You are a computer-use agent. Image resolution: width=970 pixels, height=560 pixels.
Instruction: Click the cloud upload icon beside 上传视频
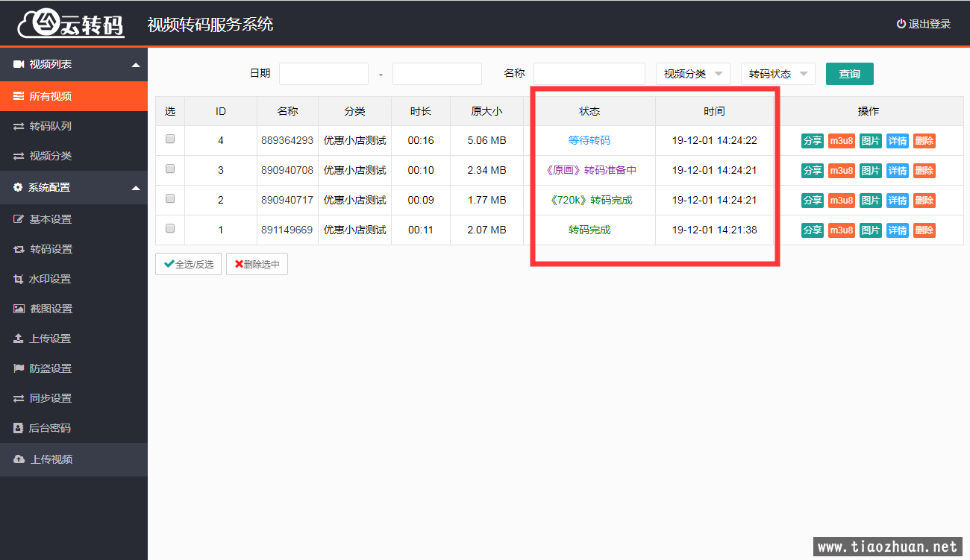click(19, 459)
